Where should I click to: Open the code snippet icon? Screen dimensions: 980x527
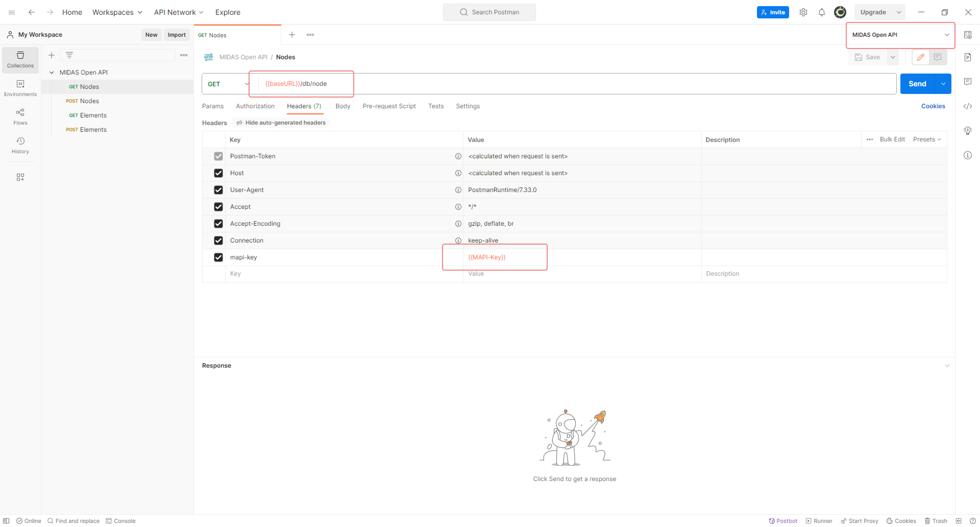[967, 106]
